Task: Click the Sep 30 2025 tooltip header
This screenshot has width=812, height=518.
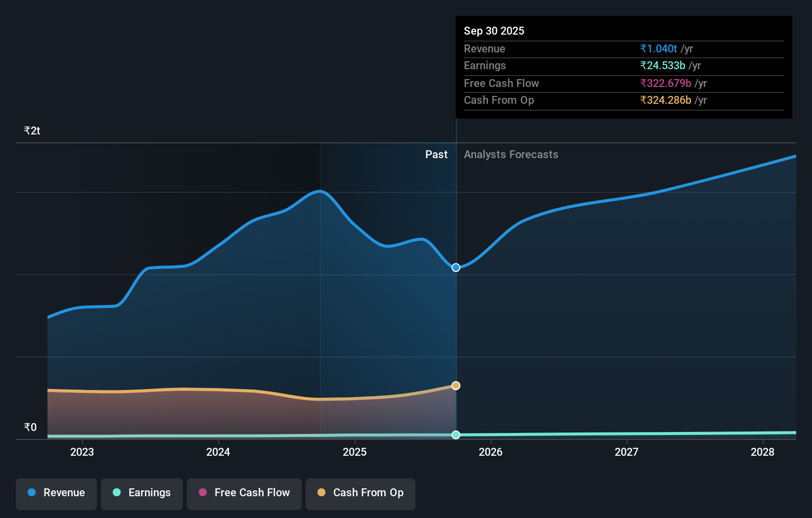Action: click(494, 31)
